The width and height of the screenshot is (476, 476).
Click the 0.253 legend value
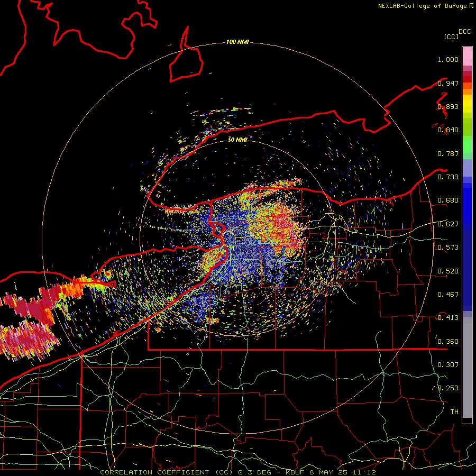click(x=448, y=388)
